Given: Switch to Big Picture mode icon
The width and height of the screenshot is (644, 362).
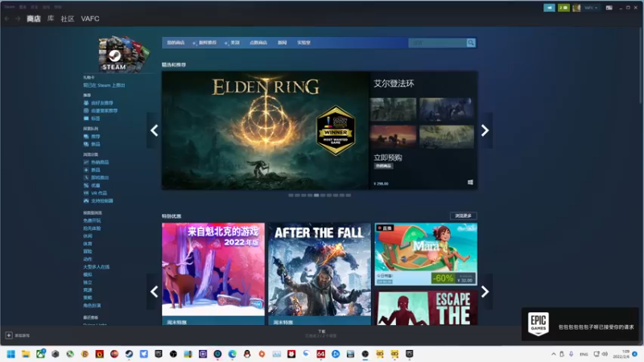Looking at the screenshot, I should 609,8.
